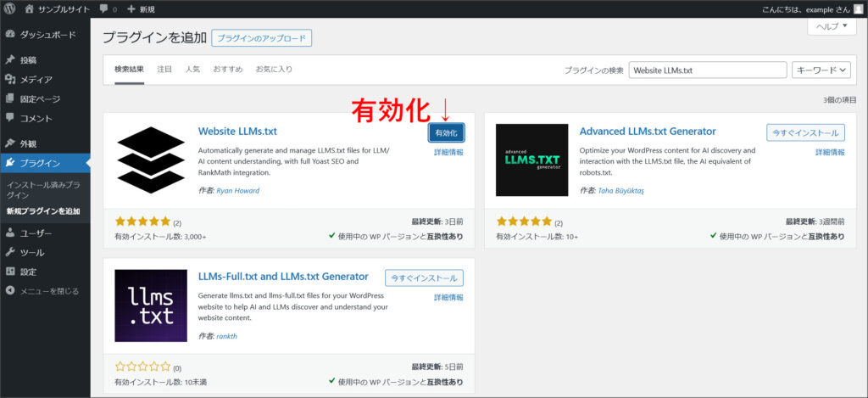Click author link Ryan Howard
Image resolution: width=868 pixels, height=398 pixels.
[x=237, y=191]
